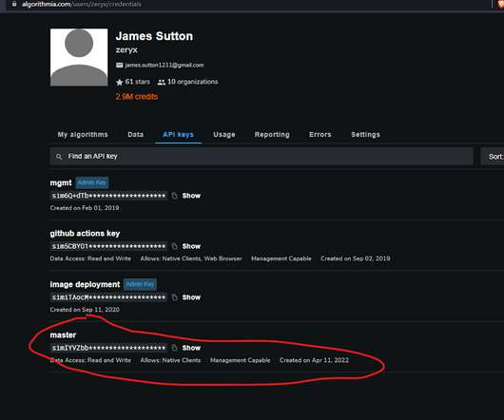
Task: Click 'Allows: Native Clients' under master key
Action: 170,360
